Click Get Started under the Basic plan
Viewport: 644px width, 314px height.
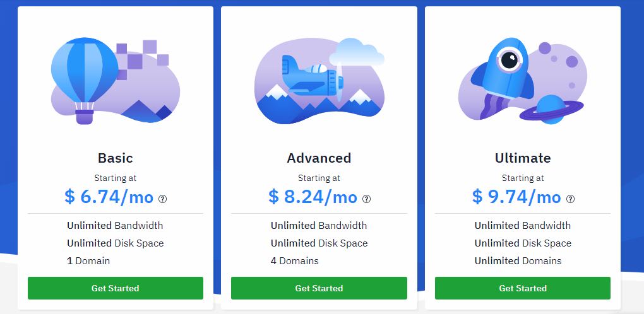point(116,288)
